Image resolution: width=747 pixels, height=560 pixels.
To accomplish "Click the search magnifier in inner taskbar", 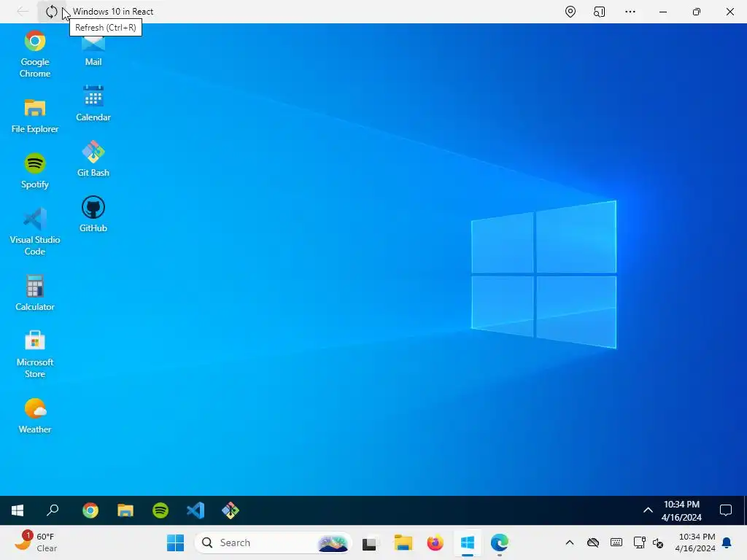I will tap(53, 510).
